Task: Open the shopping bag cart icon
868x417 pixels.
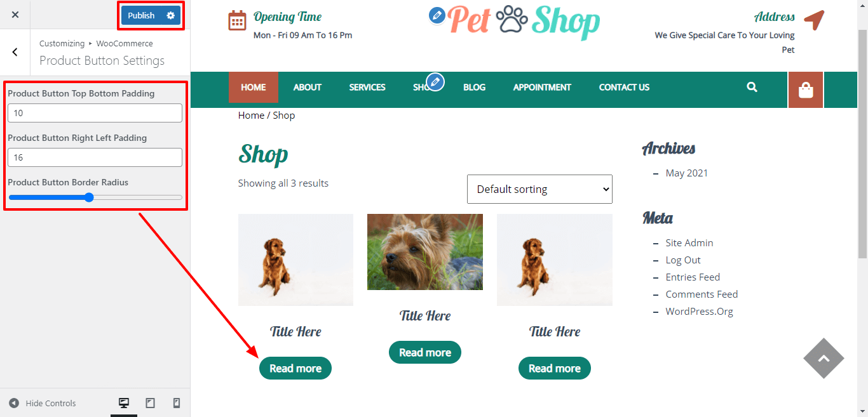Action: 806,90
